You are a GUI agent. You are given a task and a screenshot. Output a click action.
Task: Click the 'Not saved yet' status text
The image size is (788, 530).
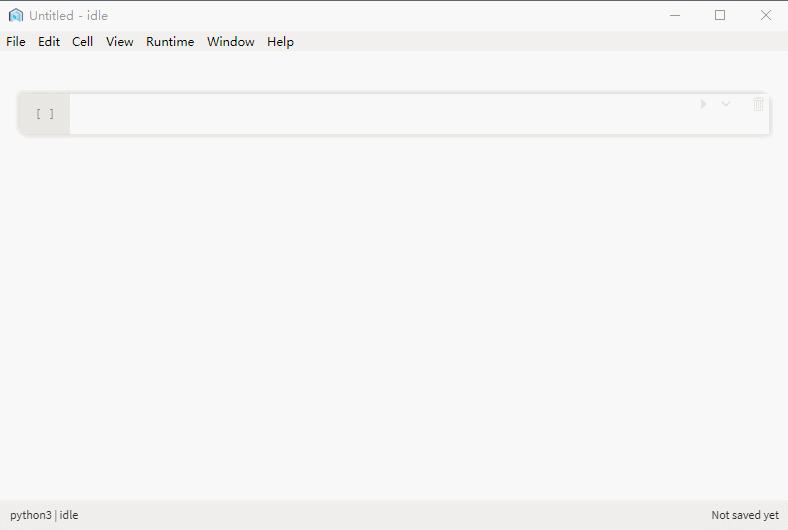tap(744, 515)
